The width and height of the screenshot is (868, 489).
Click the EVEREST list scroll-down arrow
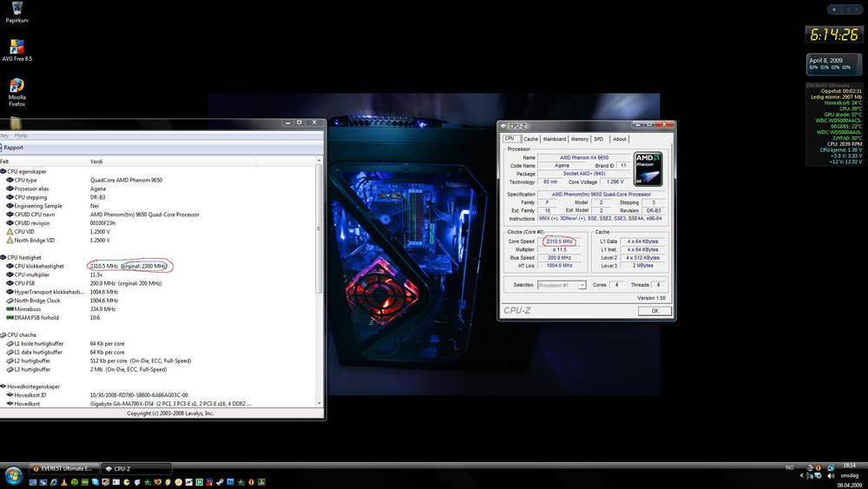click(319, 403)
